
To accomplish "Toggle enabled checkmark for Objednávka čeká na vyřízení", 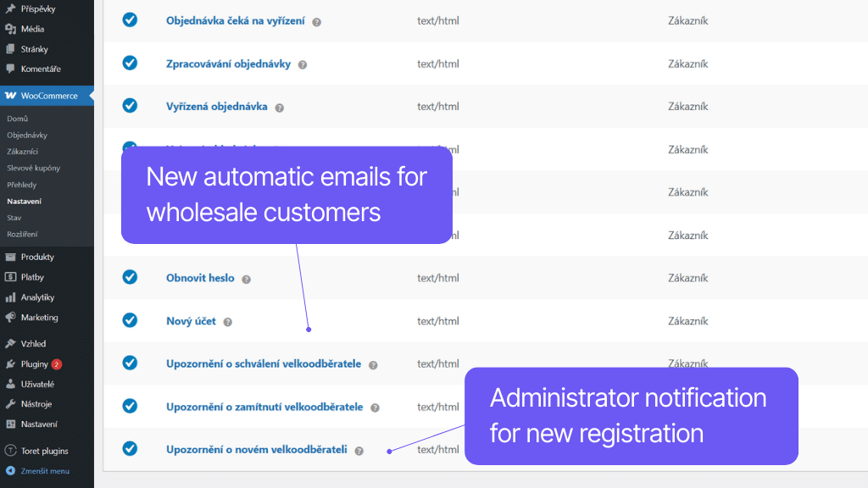I will tap(130, 20).
